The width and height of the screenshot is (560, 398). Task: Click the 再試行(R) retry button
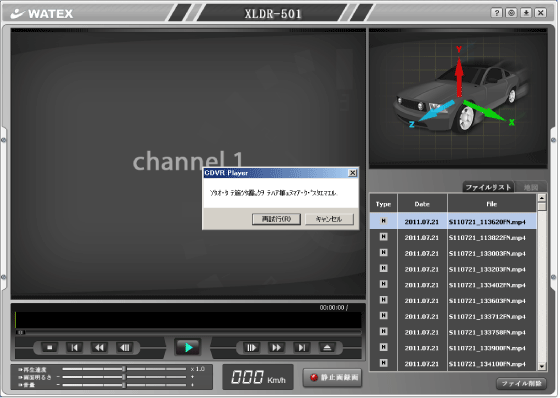point(276,219)
